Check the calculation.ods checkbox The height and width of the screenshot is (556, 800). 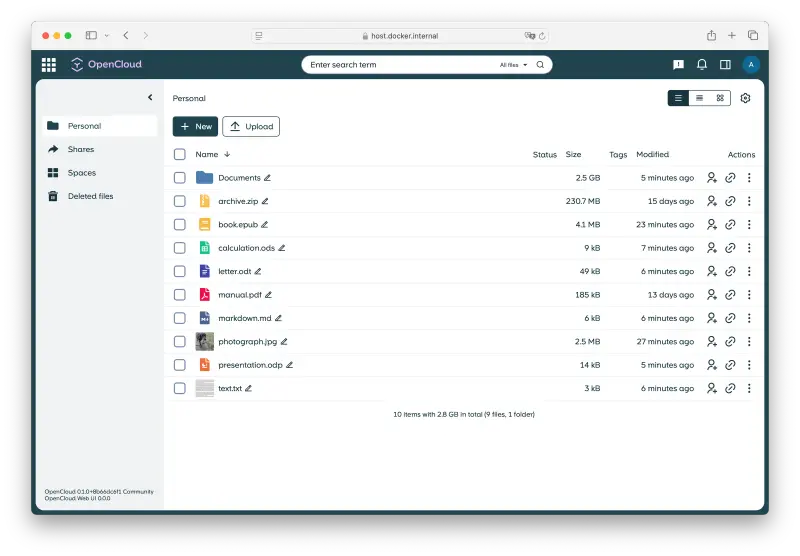click(180, 248)
